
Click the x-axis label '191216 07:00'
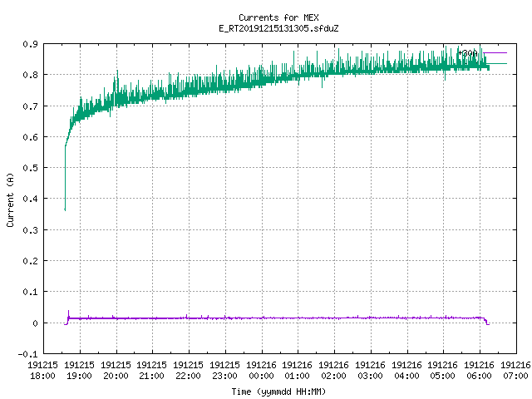[x=515, y=371]
